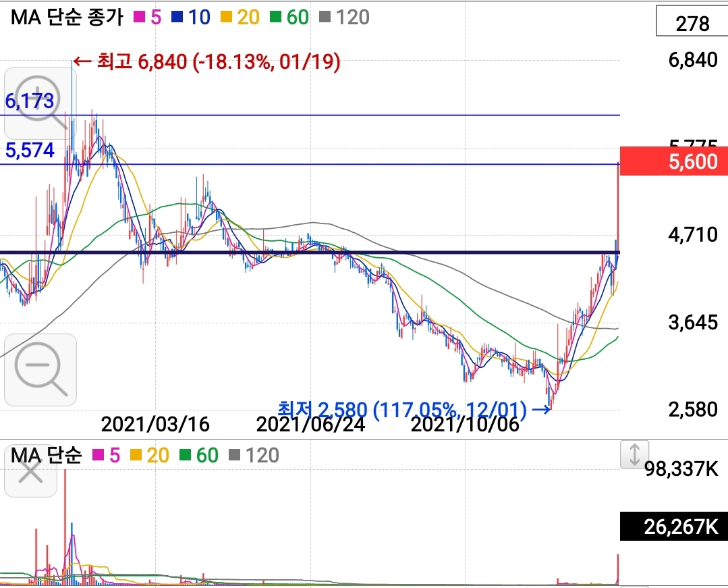Viewport: 728px width, 588px height.
Task: Tap the 2021/03/16 date label
Action: 155,424
